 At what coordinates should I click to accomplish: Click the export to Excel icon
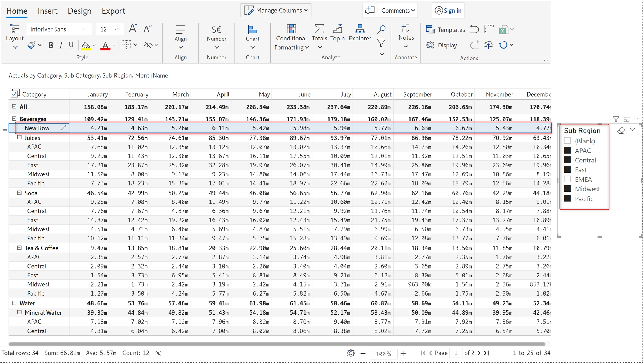point(503,30)
